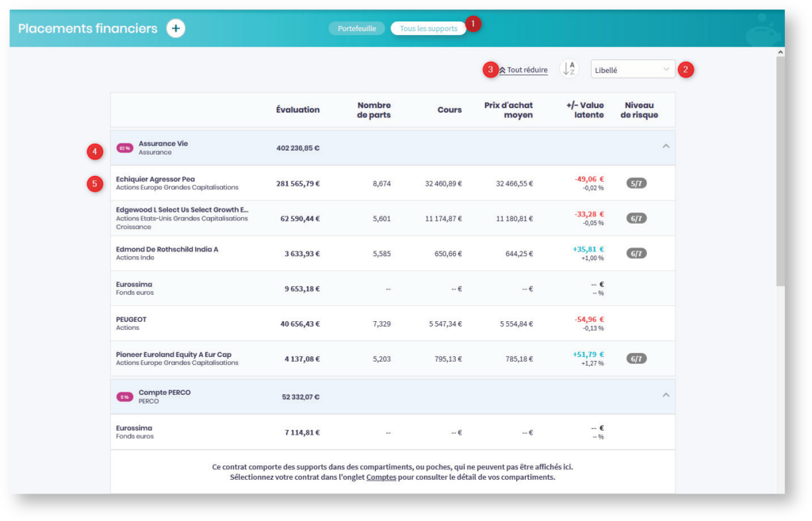Click the plus icon beside Placements financiers

176,29
